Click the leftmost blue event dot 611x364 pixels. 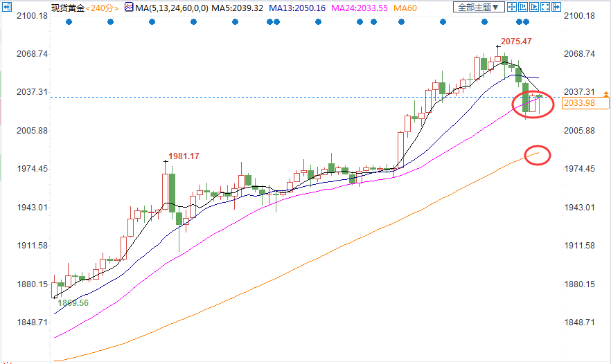click(x=69, y=22)
